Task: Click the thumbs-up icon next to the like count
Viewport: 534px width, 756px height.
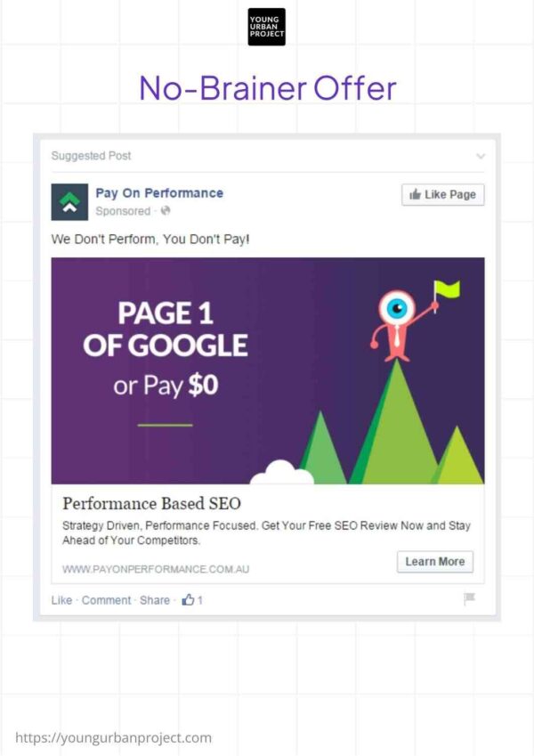Action: (190, 599)
